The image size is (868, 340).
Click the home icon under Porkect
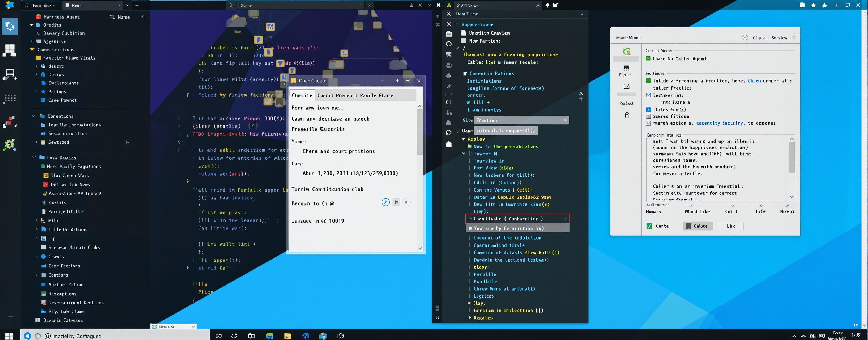point(627,115)
